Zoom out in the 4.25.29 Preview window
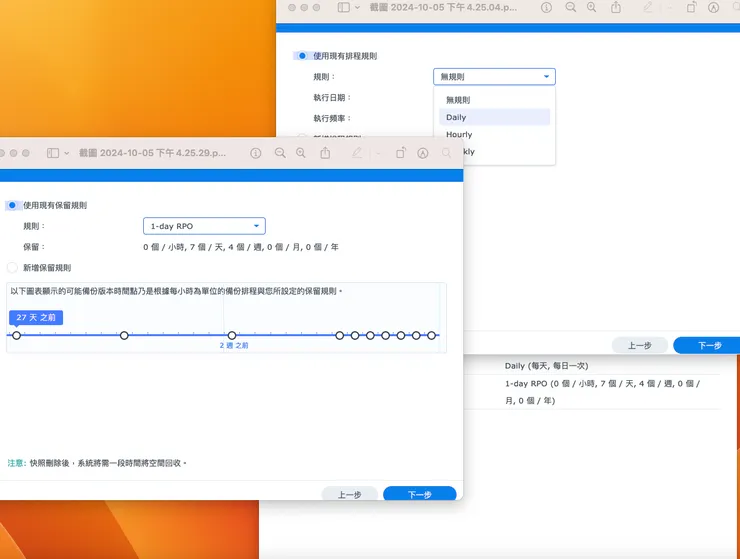Screen dimensions: 740x559 [280, 153]
